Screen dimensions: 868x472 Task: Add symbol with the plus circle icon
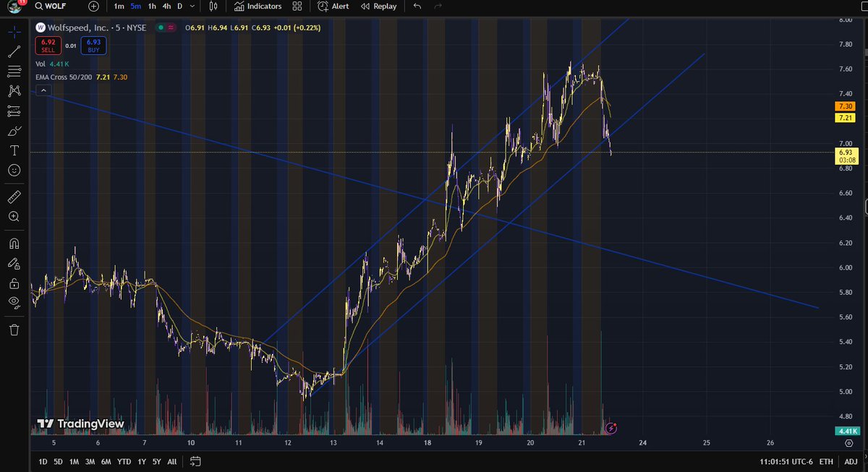click(94, 6)
